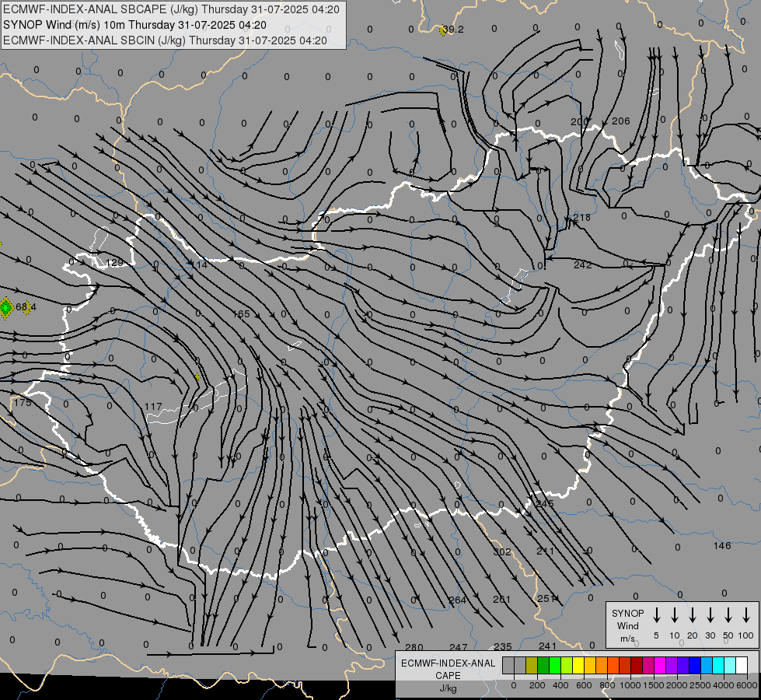Click the SYNOP label in the wind legend
Viewport: 761px width, 700px height.
pyautogui.click(x=627, y=613)
